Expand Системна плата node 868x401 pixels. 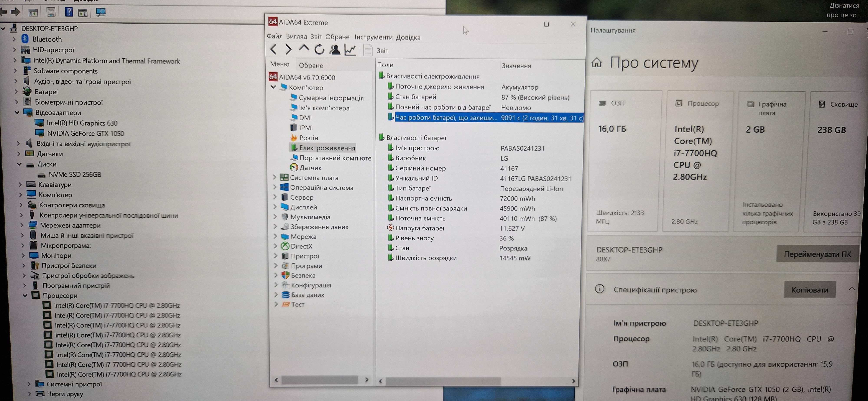tap(275, 177)
